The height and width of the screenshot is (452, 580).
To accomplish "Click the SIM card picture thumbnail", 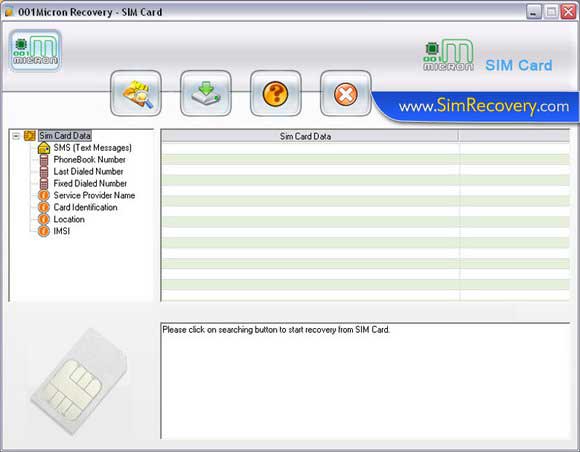I will [x=79, y=381].
